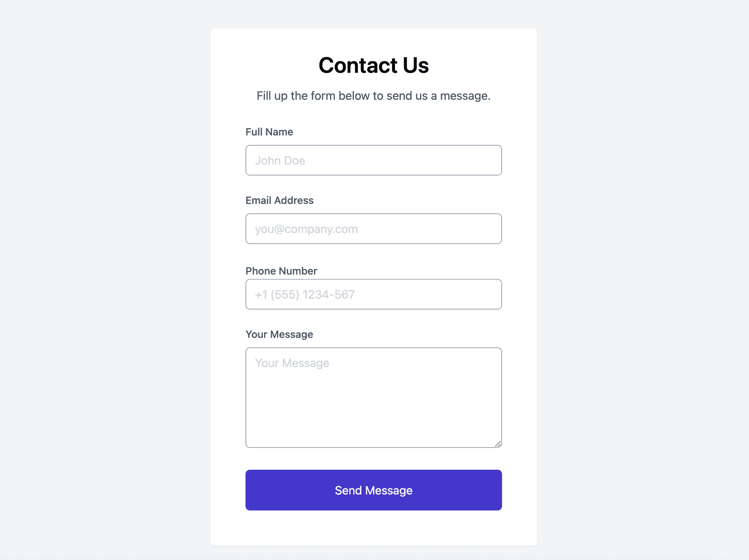Click the "John Doe" placeholder text
The image size is (749, 560).
tap(280, 160)
